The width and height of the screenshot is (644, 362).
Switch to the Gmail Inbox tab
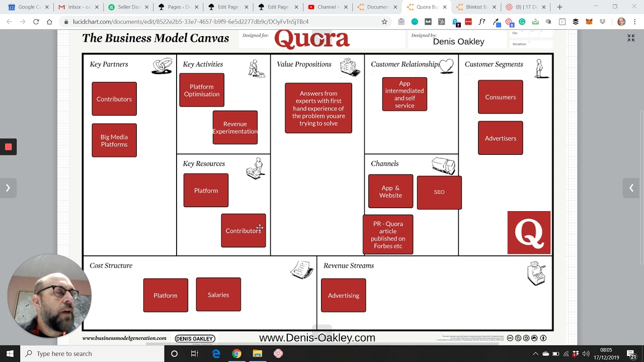point(78,7)
